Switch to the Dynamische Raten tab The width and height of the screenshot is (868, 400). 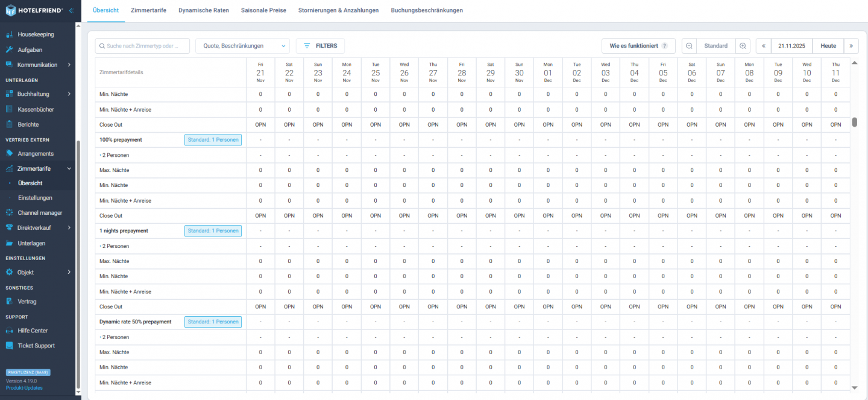pos(203,10)
